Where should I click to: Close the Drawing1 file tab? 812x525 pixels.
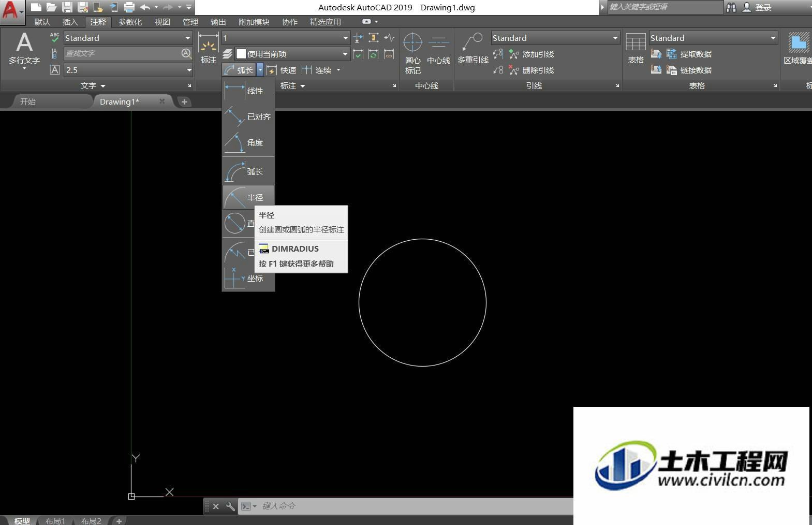(x=162, y=101)
